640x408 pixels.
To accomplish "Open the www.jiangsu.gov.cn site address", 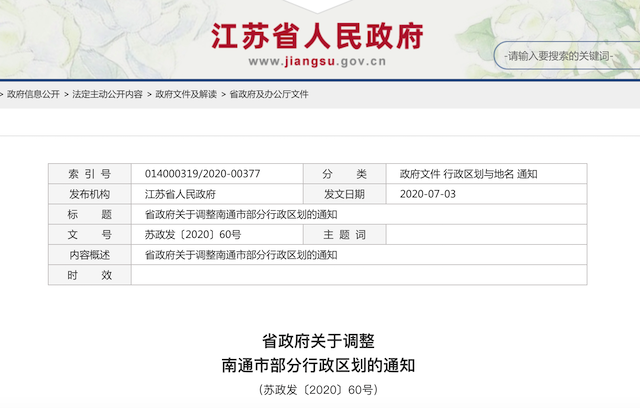I will [317, 62].
